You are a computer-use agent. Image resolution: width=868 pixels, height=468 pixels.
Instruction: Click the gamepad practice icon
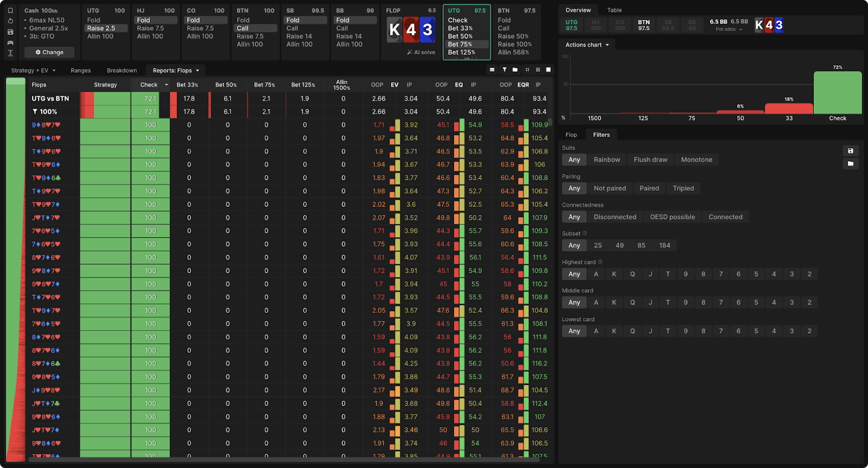[10, 42]
